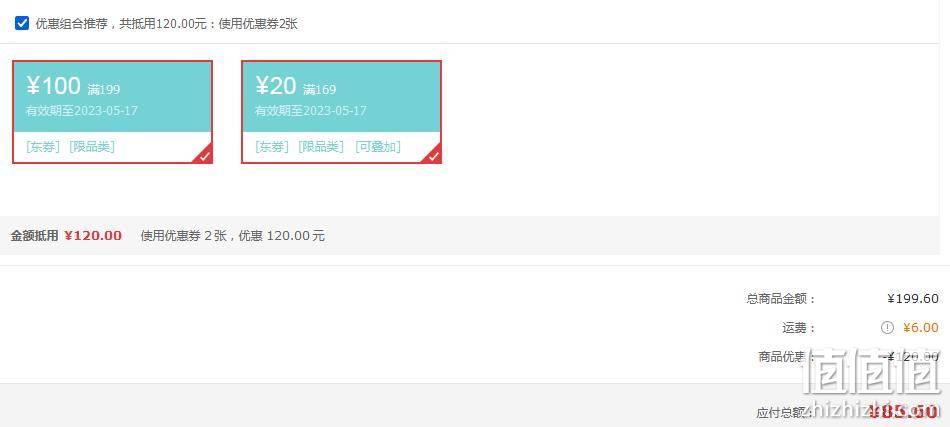Click the 满199 threshold on first coupon
950x427 pixels.
104,90
